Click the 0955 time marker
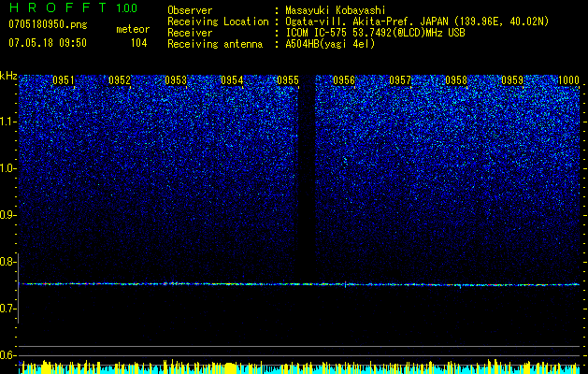This screenshot has width=588, height=374. 288,80
